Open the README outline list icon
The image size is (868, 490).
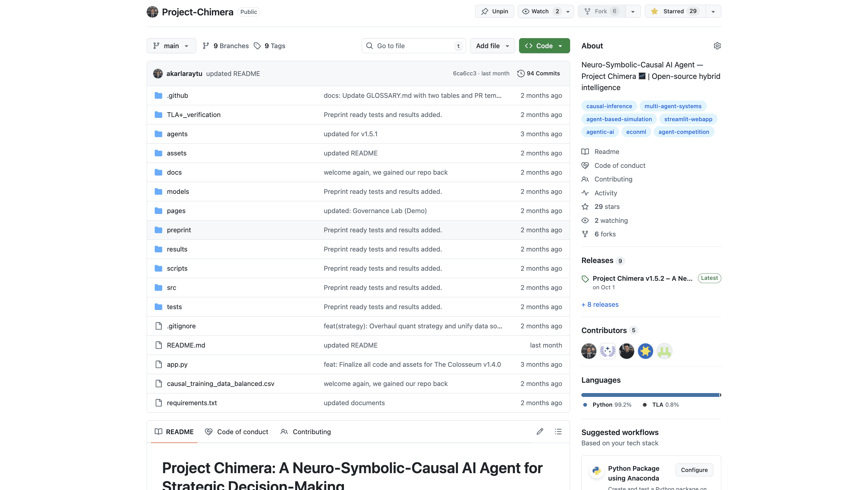click(x=558, y=431)
